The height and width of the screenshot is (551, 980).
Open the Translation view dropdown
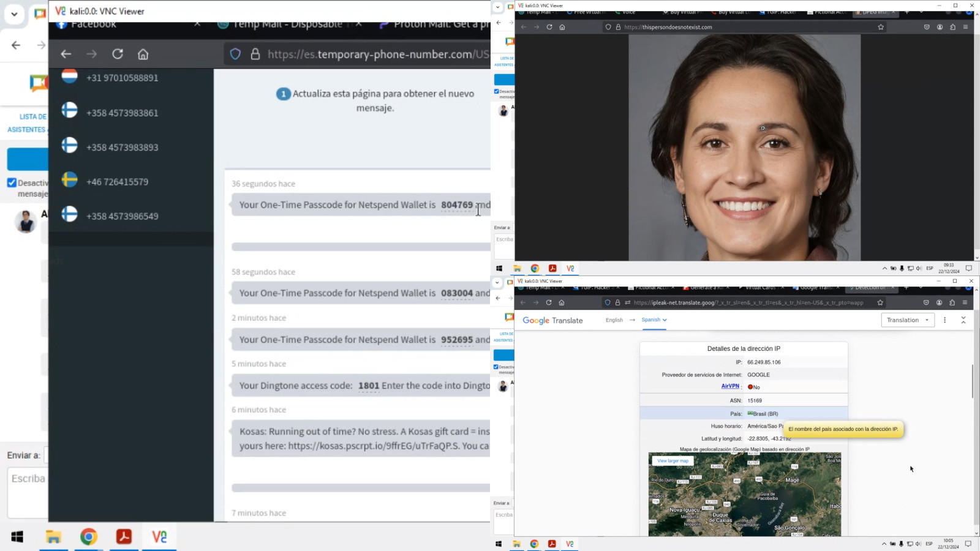point(908,320)
